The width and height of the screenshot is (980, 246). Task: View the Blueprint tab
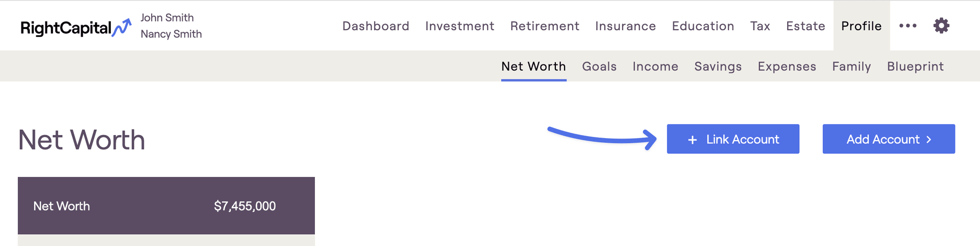point(915,66)
